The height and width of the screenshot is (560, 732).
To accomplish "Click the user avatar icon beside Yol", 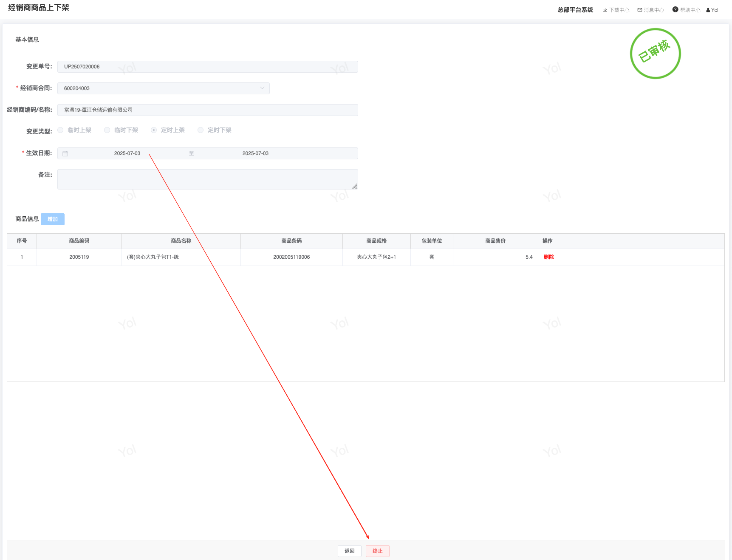I will coord(708,10).
